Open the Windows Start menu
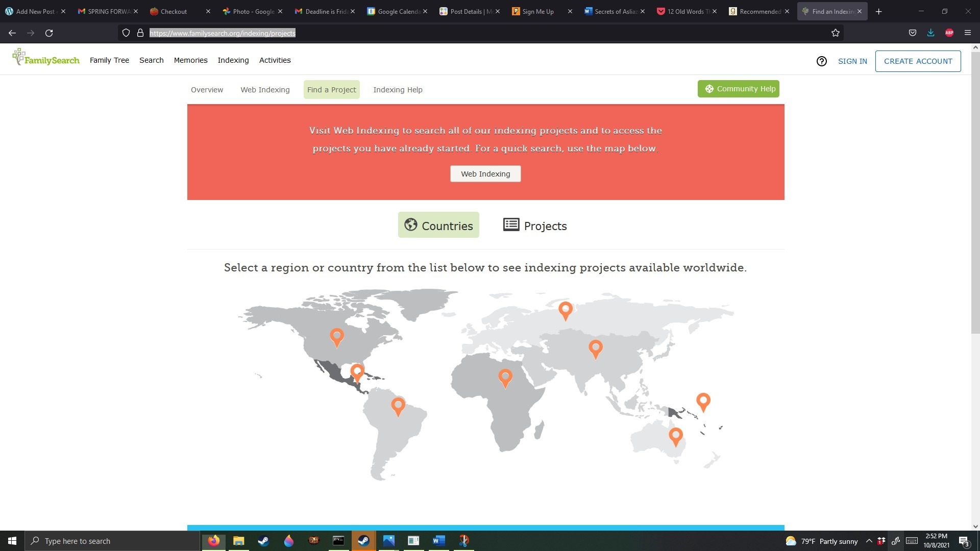This screenshot has width=980, height=551. point(12,541)
